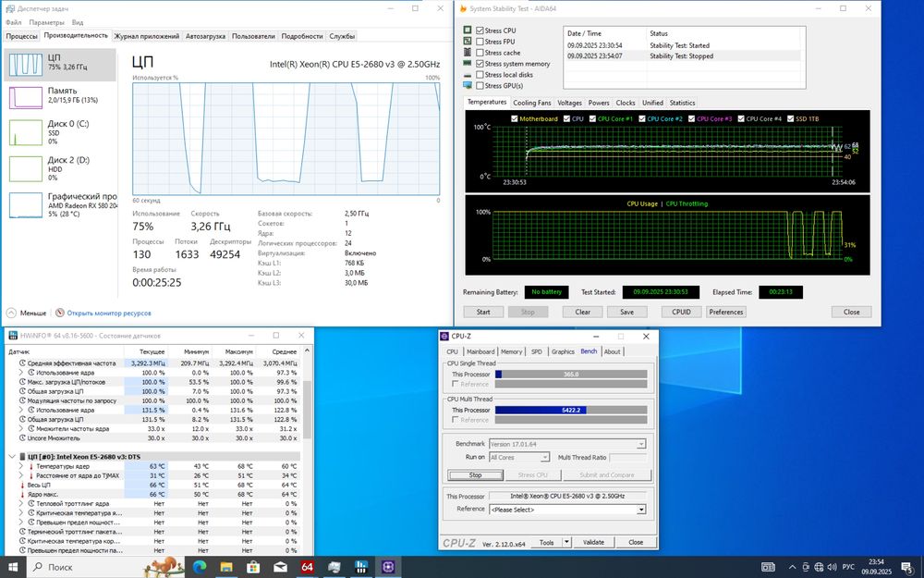Toggle the Motherboard temperature graph checkbox
The width and height of the screenshot is (924, 578).
tap(515, 118)
